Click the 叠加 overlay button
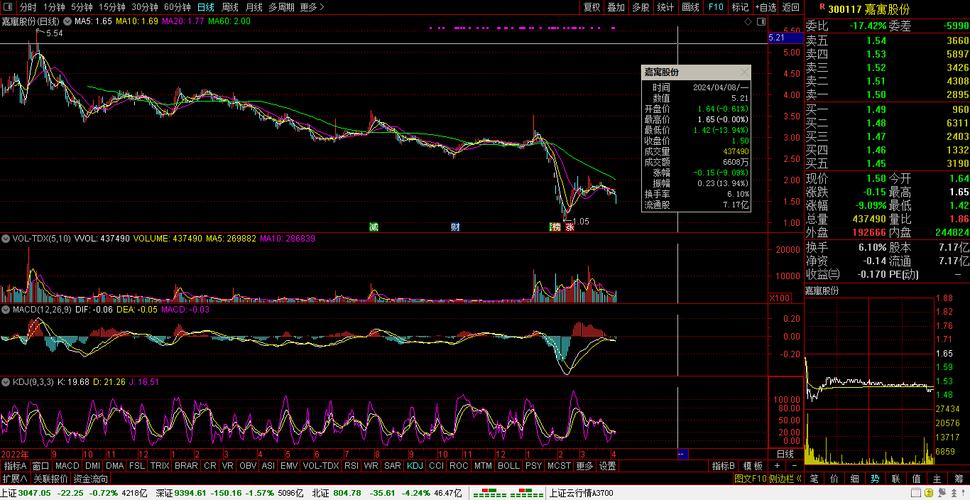 [616, 7]
